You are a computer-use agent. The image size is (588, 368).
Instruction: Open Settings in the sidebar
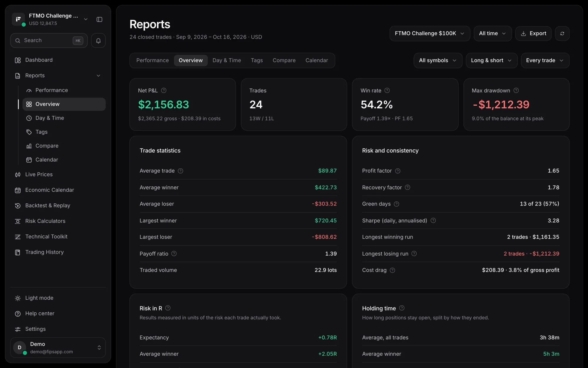tap(58, 329)
